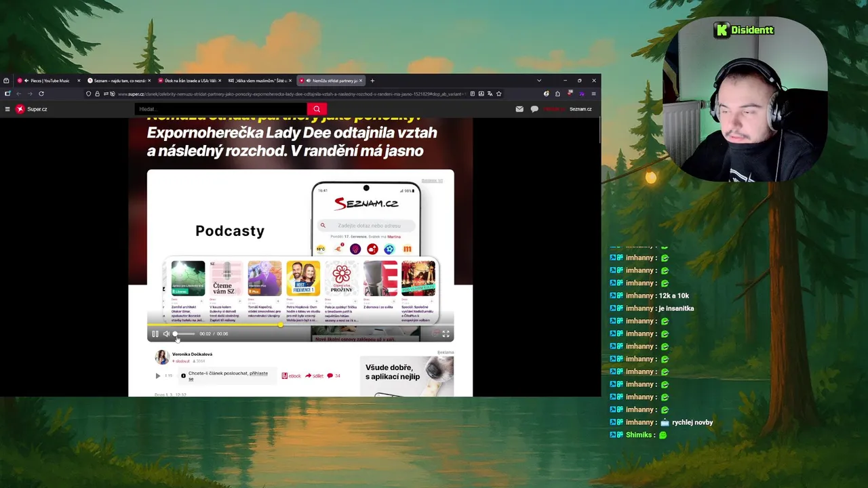This screenshot has width=868, height=488.
Task: Open the 34 comments
Action: (x=334, y=375)
